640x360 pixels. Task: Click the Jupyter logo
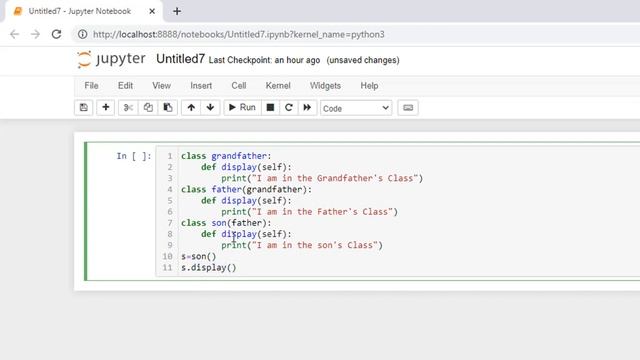tap(111, 59)
